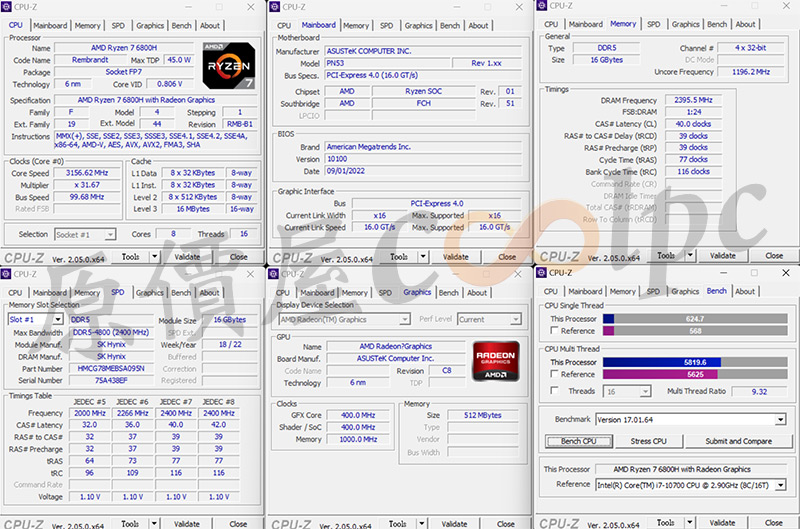Select the CPU tab in the Graphics tab window
The height and width of the screenshot is (529, 800).
pyautogui.click(x=283, y=293)
